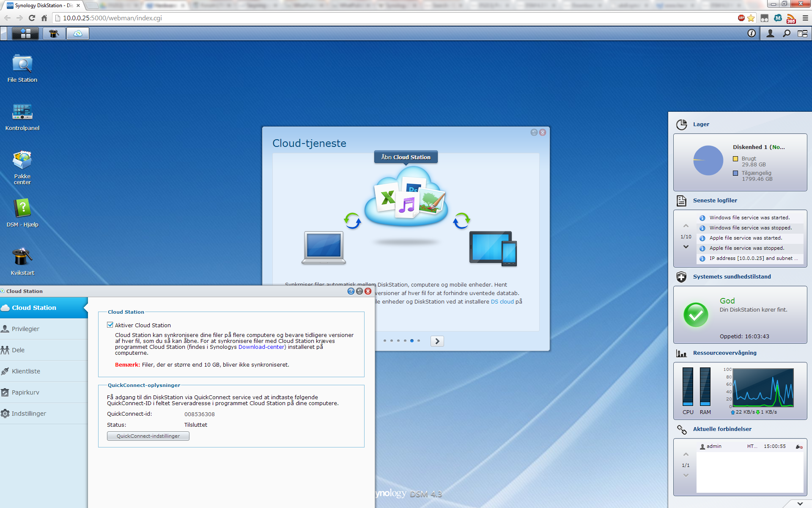Click green health status checkmark
Viewport: 812px width, 508px height.
pyautogui.click(x=696, y=315)
